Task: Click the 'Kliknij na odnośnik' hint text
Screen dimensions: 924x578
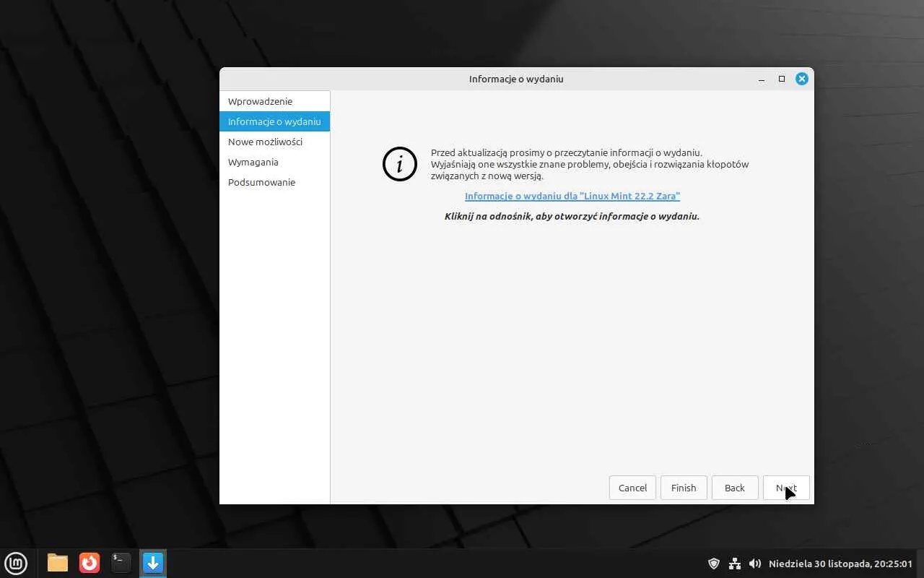Action: point(572,216)
